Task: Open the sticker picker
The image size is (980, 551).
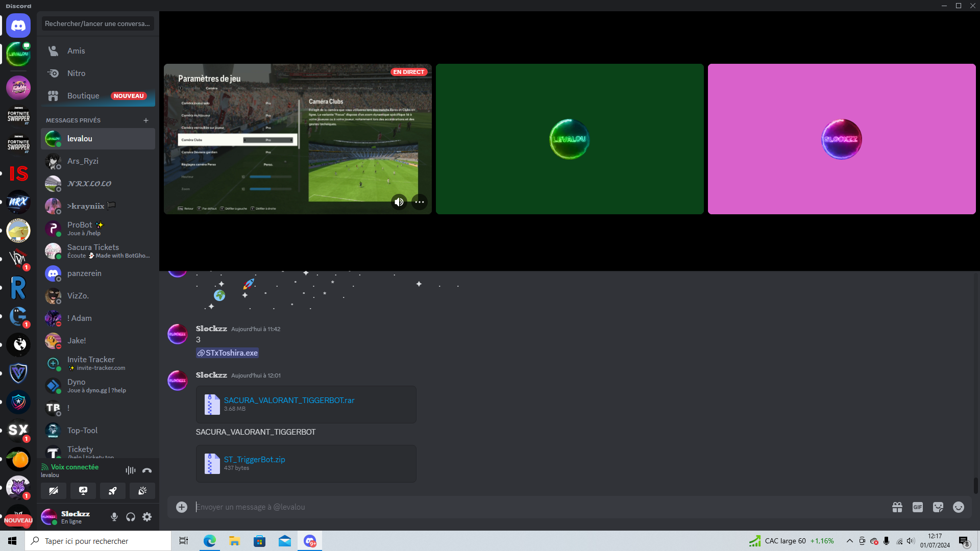Action: (x=938, y=507)
